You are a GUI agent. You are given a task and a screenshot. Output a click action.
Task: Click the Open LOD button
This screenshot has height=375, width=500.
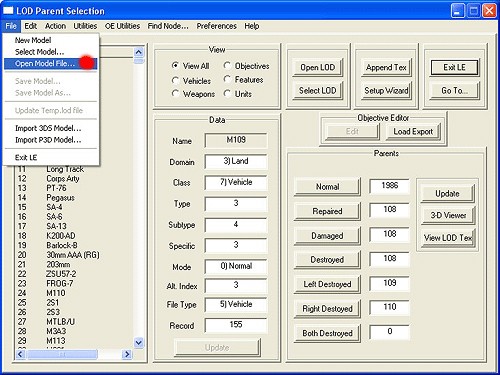click(318, 67)
